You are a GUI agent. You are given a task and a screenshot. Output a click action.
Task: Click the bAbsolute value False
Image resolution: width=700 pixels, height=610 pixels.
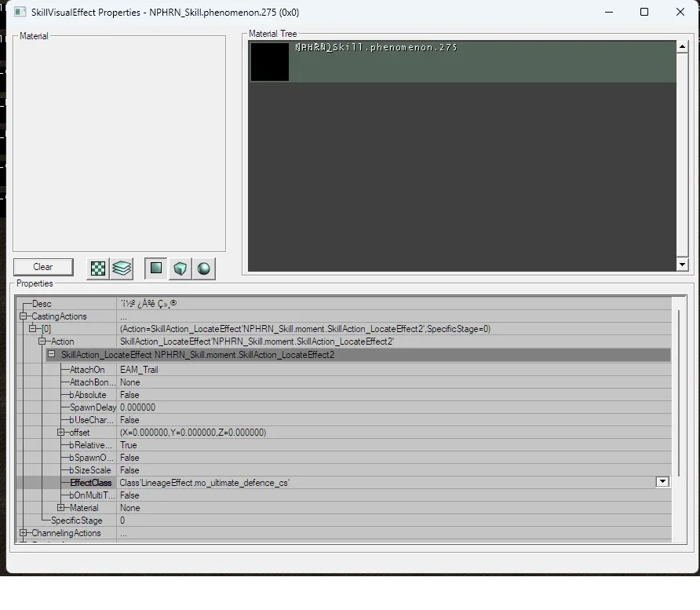point(129,395)
